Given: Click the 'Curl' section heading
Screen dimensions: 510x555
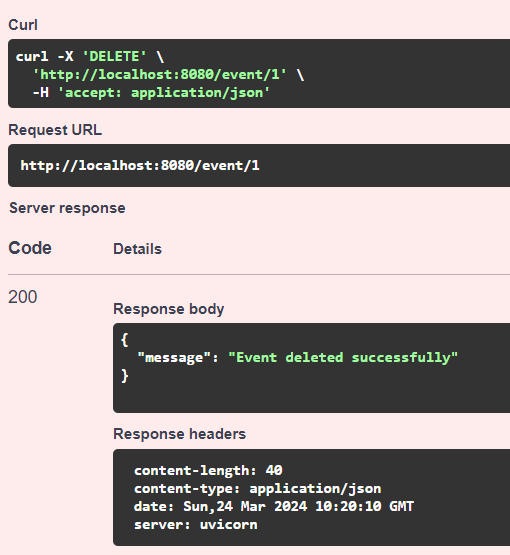Looking at the screenshot, I should tap(23, 25).
